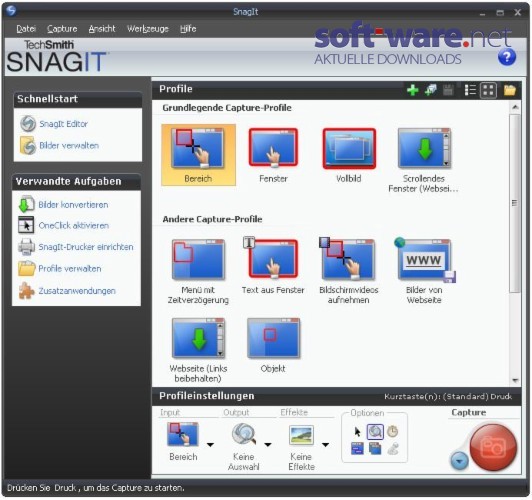This screenshot has width=532, height=500.
Task: Choose Bildschirmvideos aufnehmen profile
Action: [x=348, y=270]
